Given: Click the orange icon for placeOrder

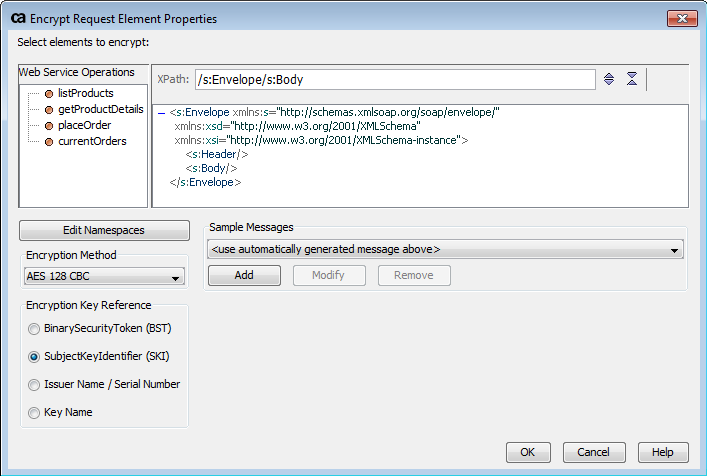Looking at the screenshot, I should [x=47, y=125].
